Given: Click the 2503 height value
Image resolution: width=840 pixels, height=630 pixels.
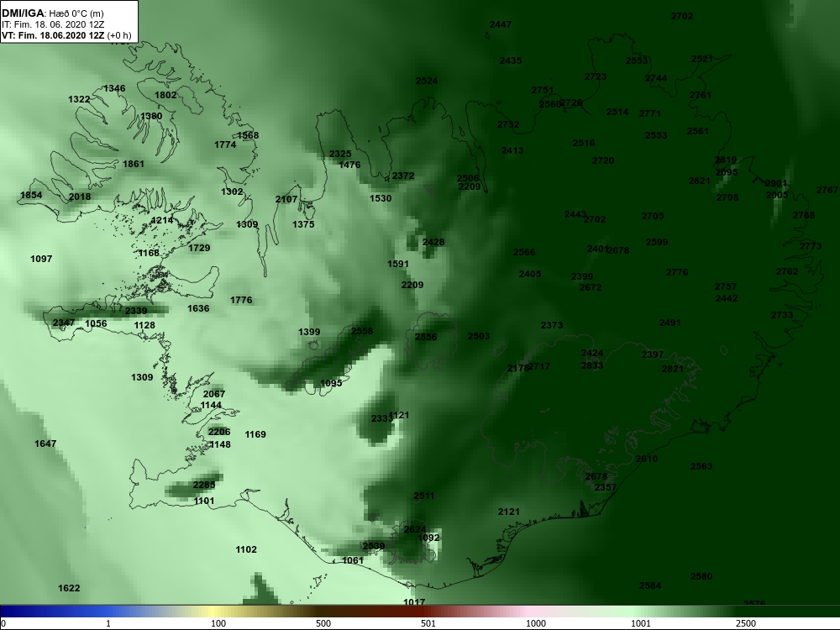Looking at the screenshot, I should pyautogui.click(x=479, y=336).
